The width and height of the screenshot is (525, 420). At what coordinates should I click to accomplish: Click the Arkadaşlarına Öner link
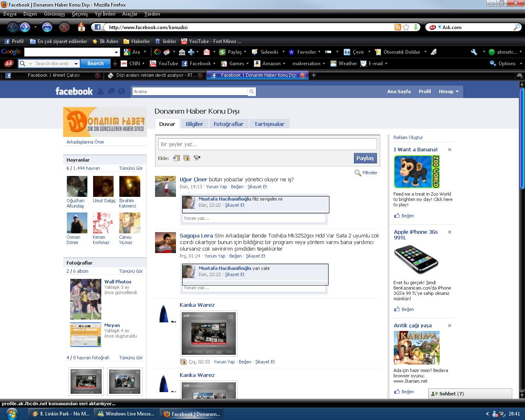(x=85, y=142)
